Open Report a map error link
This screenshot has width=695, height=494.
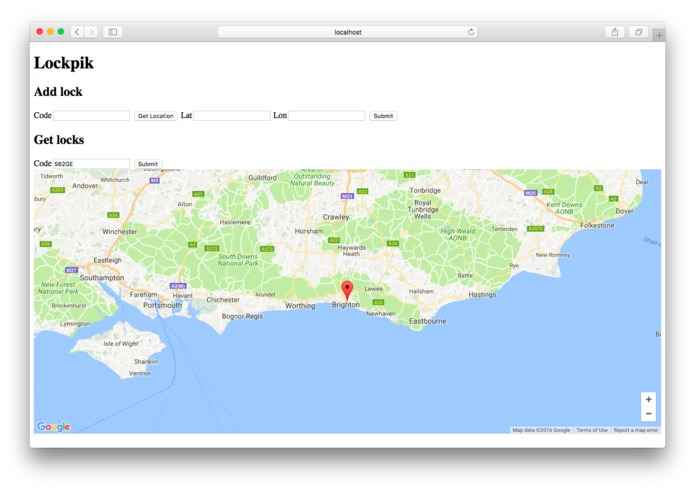pyautogui.click(x=636, y=430)
